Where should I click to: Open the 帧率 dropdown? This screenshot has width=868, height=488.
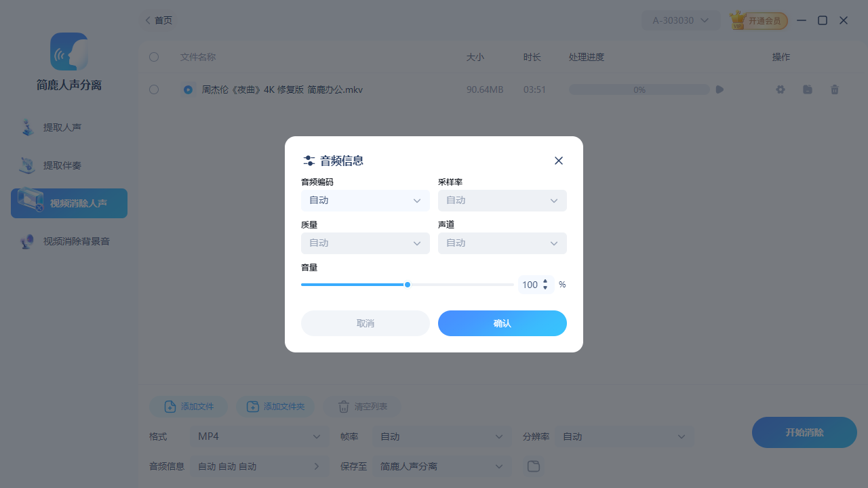pyautogui.click(x=441, y=436)
